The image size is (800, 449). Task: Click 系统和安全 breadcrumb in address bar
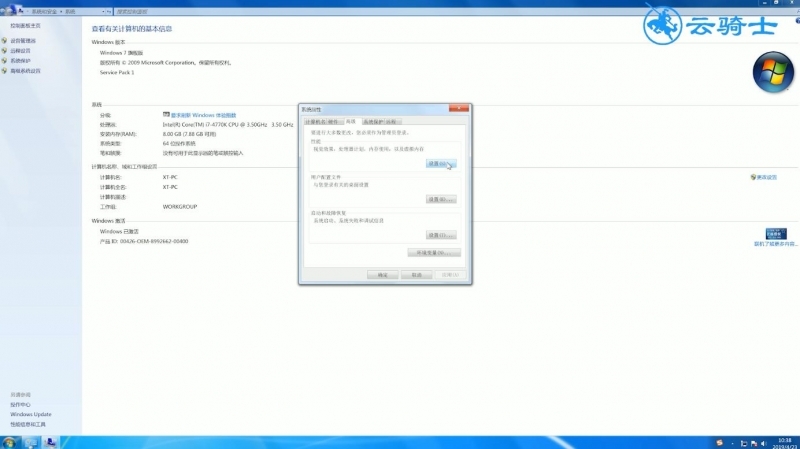tap(44, 11)
